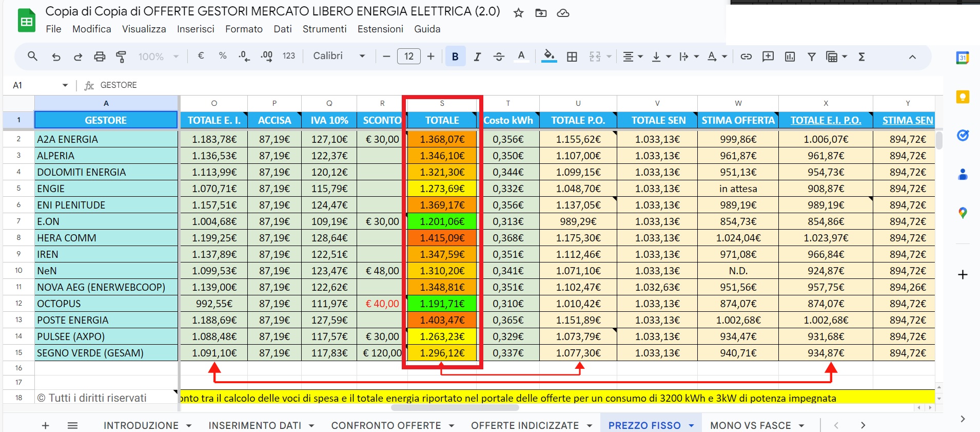Screen dimensions: 980x432
Task: Open the search menus magnifier
Action: [x=32, y=57]
